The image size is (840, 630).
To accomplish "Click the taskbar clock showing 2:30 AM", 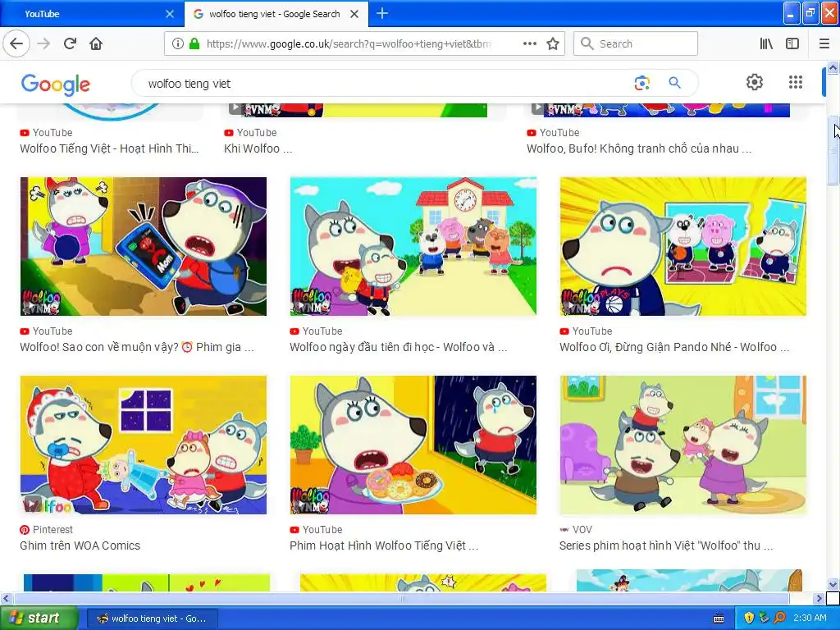I will [x=810, y=619].
